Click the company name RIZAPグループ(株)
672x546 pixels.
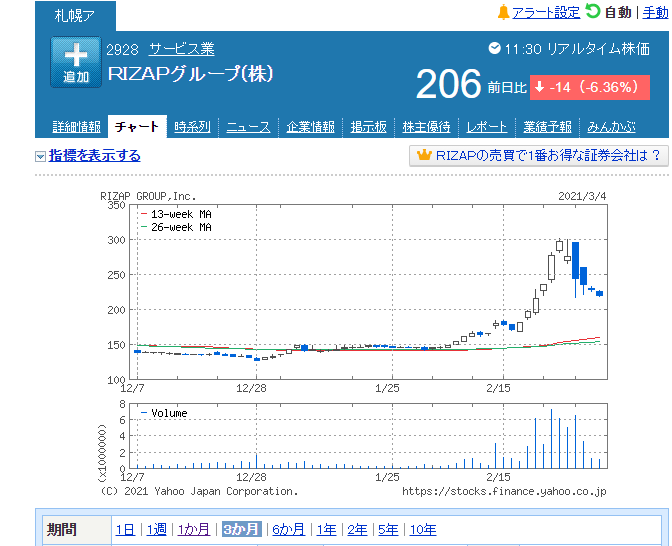click(190, 74)
